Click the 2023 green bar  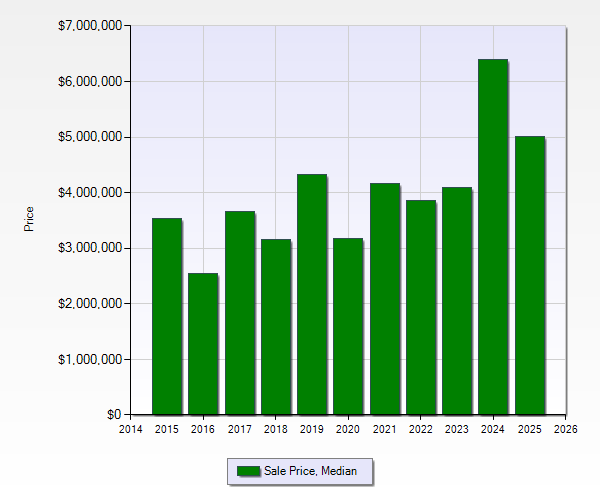coord(457,301)
